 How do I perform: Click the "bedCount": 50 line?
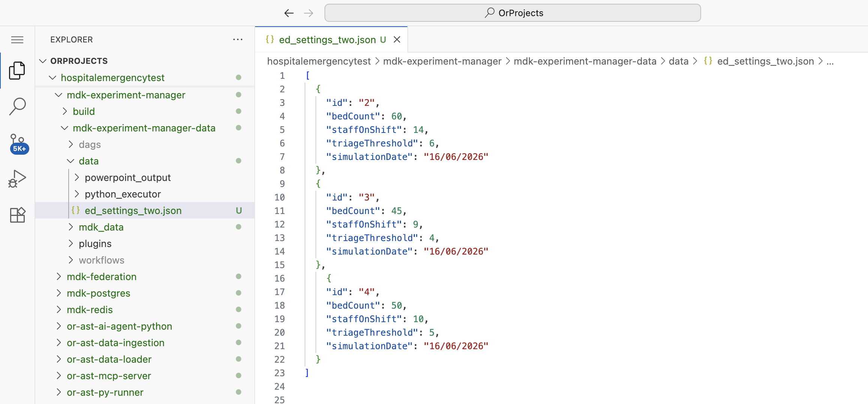point(366,305)
